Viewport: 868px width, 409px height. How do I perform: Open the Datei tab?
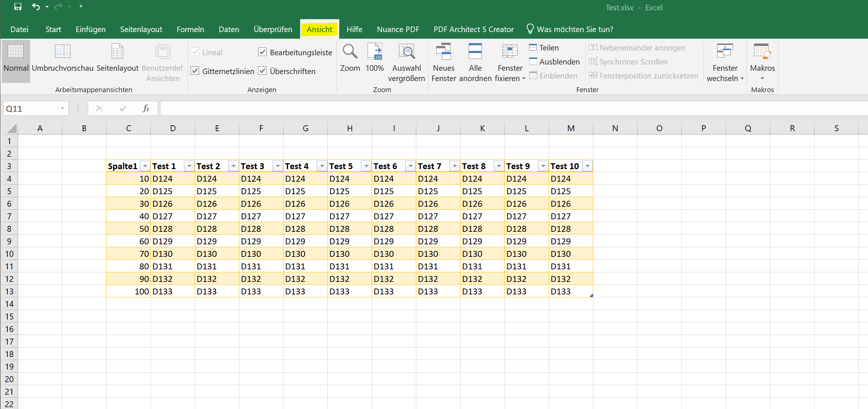click(19, 29)
